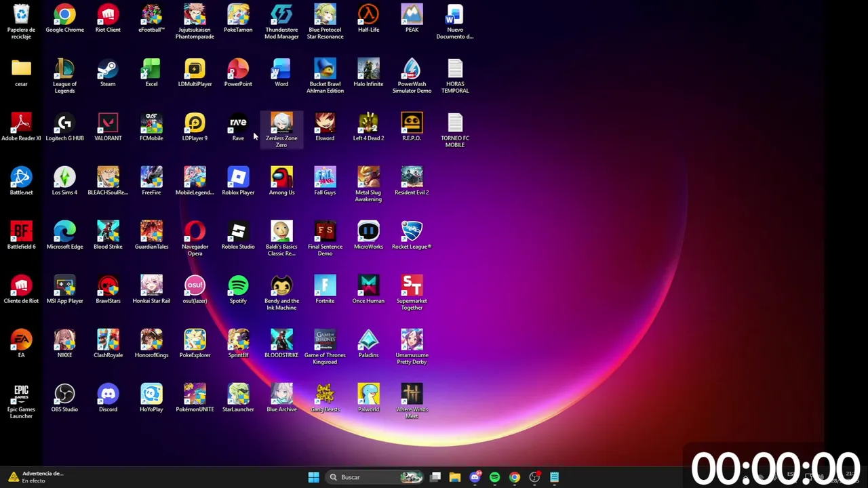Select the PowerWash Simulator Demo icon
The width and height of the screenshot is (868, 488).
412,76
